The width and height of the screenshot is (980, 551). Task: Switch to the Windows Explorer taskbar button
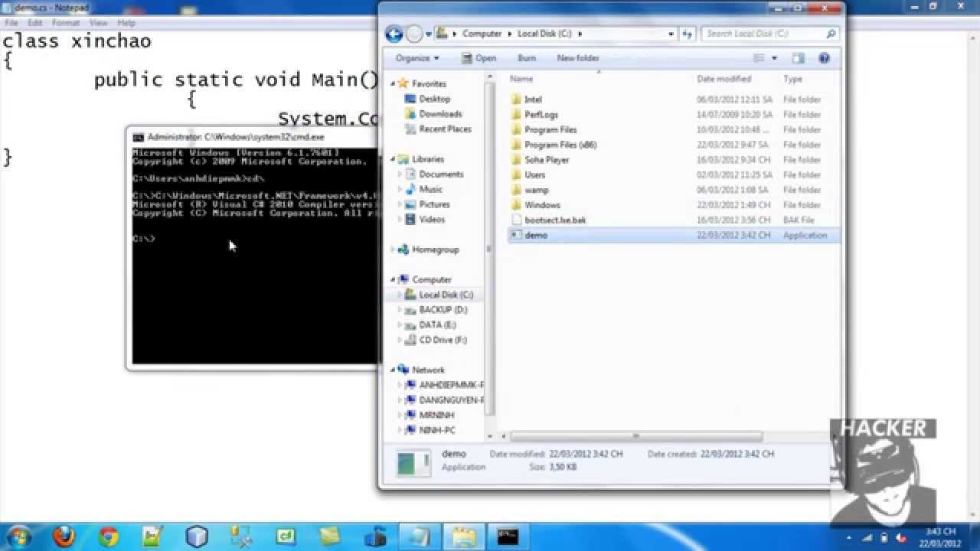464,536
